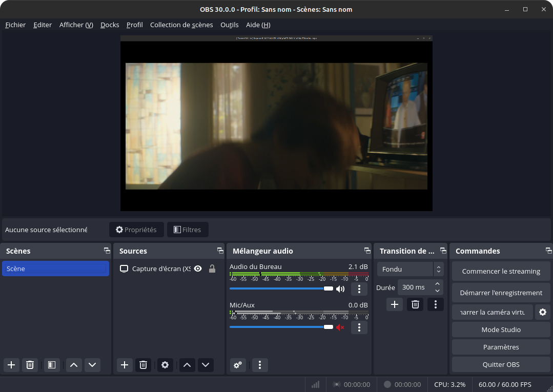The image size is (553, 392).
Task: Open Collection de scènes menu
Action: 181,25
